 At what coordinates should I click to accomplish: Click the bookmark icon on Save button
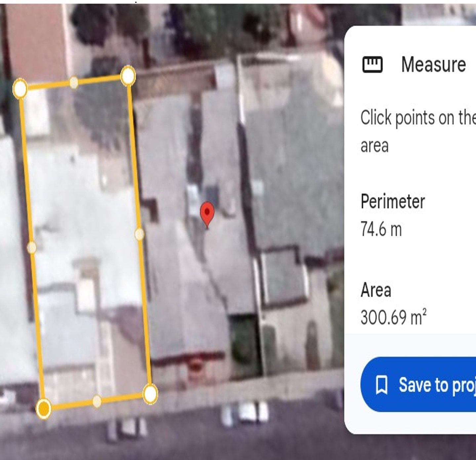[x=381, y=385]
